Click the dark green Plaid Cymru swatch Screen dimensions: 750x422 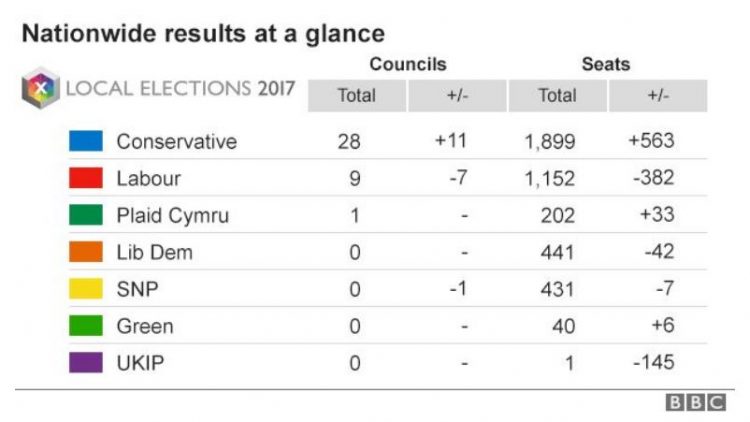pos(86,215)
